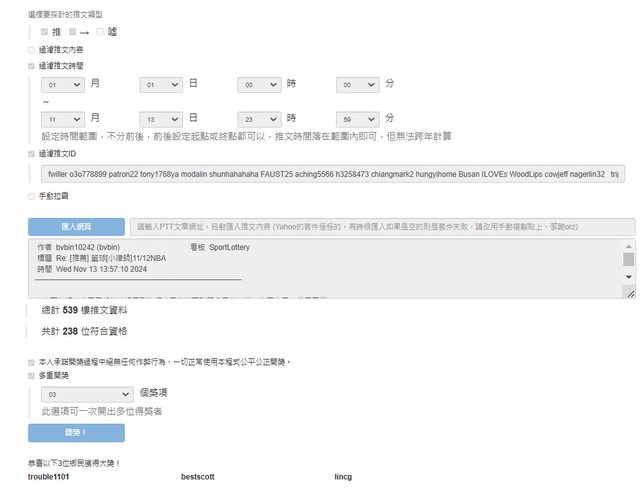The image size is (640, 491).
Task: Enable the 過濾推文內容 content filter checkbox
Action: (31, 49)
